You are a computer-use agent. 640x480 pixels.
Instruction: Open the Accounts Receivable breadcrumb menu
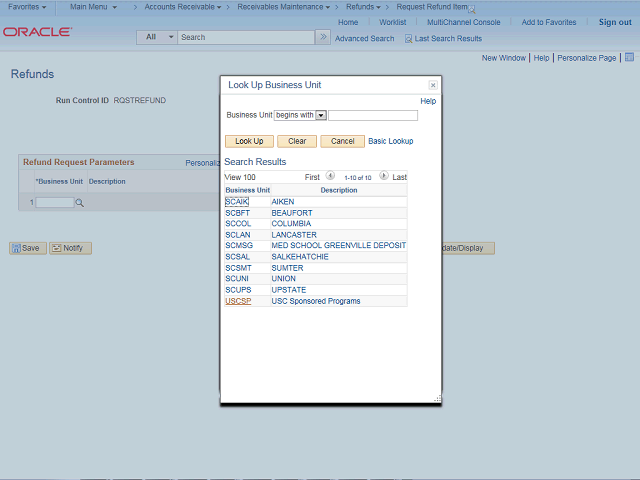click(x=183, y=7)
